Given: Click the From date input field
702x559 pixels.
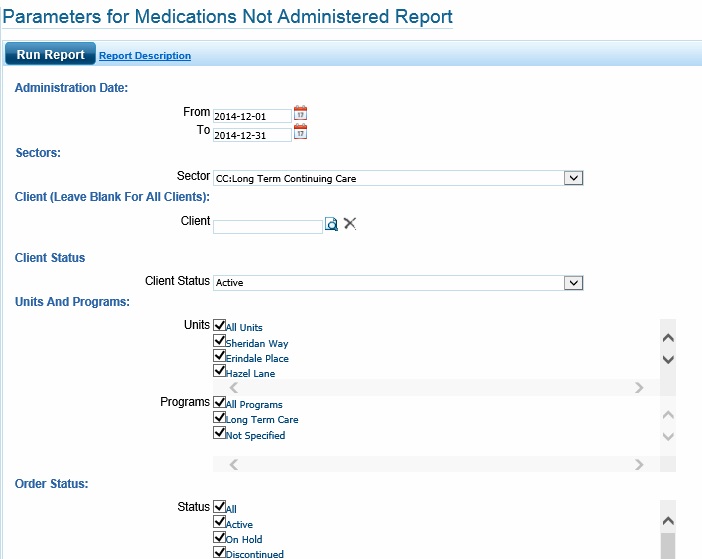Looking at the screenshot, I should click(x=252, y=116).
